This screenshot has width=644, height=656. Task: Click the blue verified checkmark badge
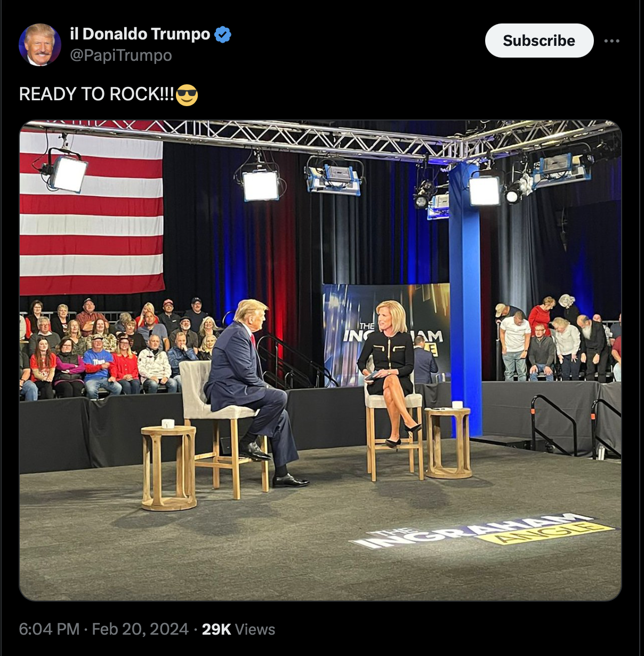click(x=223, y=35)
